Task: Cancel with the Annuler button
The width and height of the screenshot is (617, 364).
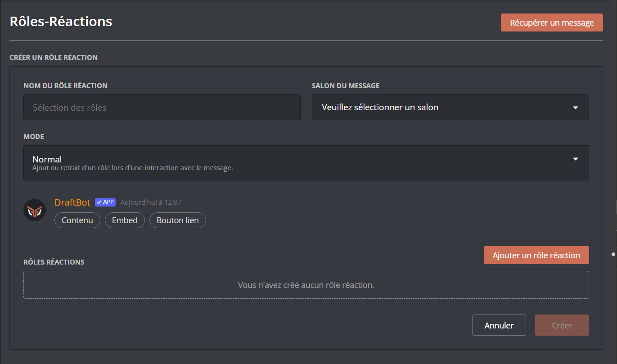Action: click(499, 325)
